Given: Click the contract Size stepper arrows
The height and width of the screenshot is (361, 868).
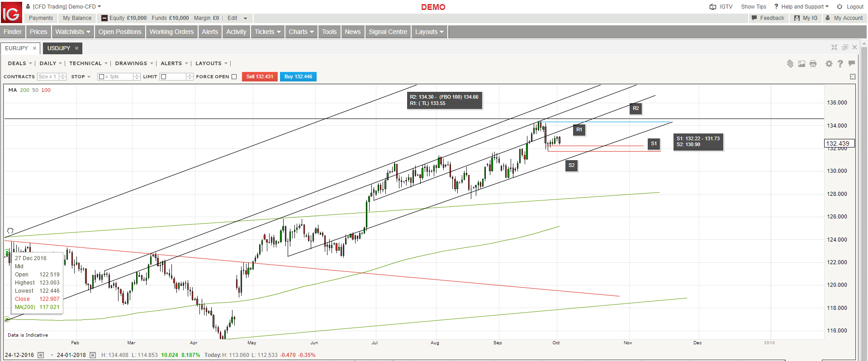Looking at the screenshot, I should point(62,77).
